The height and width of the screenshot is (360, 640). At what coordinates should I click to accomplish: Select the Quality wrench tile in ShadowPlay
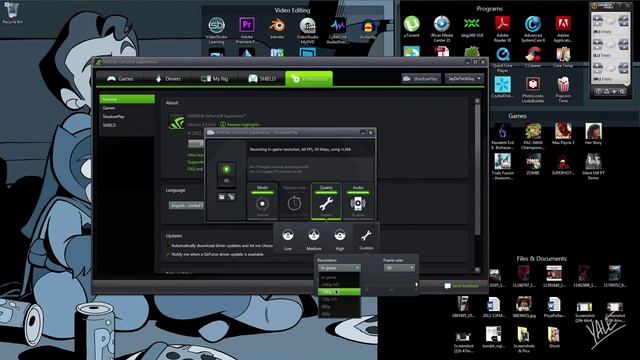pyautogui.click(x=326, y=201)
